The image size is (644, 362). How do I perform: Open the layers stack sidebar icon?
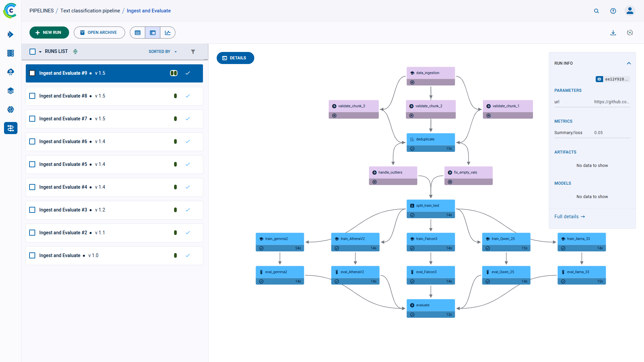(x=10, y=90)
